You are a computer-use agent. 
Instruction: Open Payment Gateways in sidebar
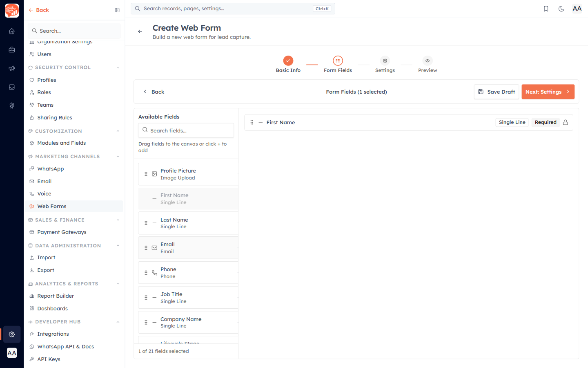[74, 232]
